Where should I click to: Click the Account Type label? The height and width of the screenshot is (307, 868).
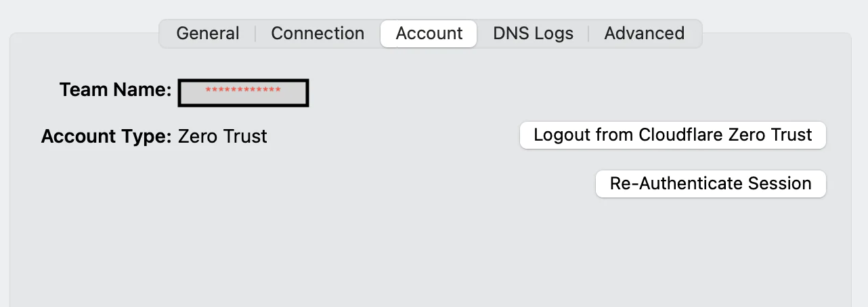click(106, 137)
